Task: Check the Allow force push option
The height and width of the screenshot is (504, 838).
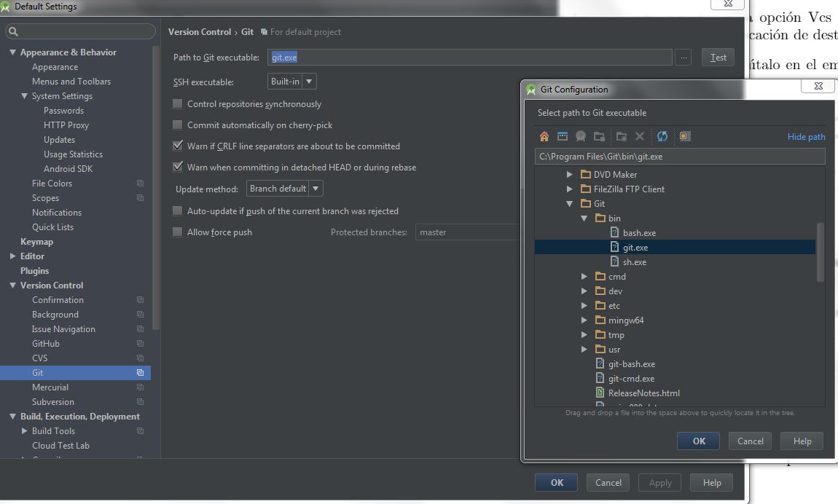Action: 178,232
